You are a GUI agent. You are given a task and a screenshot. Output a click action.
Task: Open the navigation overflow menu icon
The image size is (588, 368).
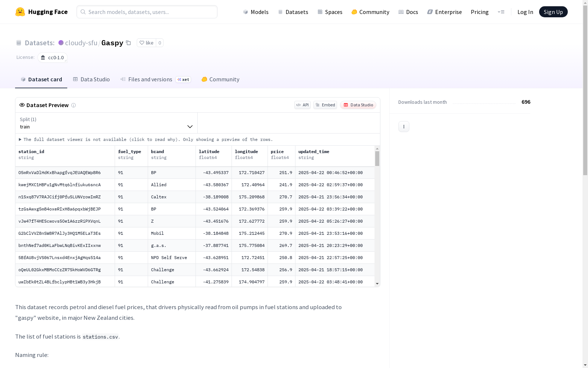pos(501,12)
